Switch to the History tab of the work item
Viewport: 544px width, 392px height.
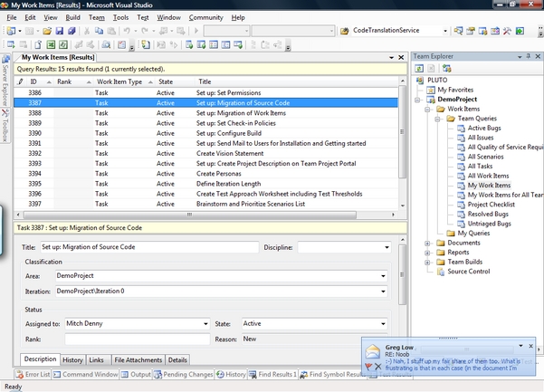click(72, 360)
